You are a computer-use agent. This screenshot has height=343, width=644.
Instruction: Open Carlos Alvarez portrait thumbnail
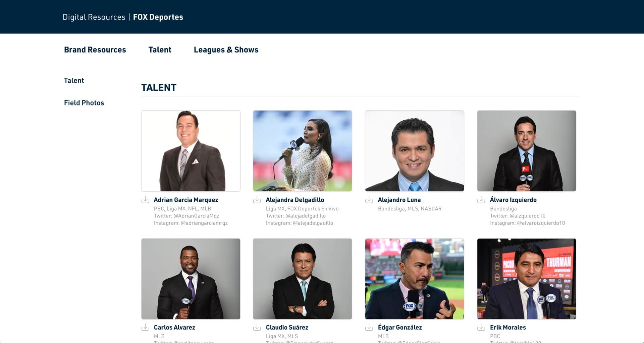(x=191, y=279)
